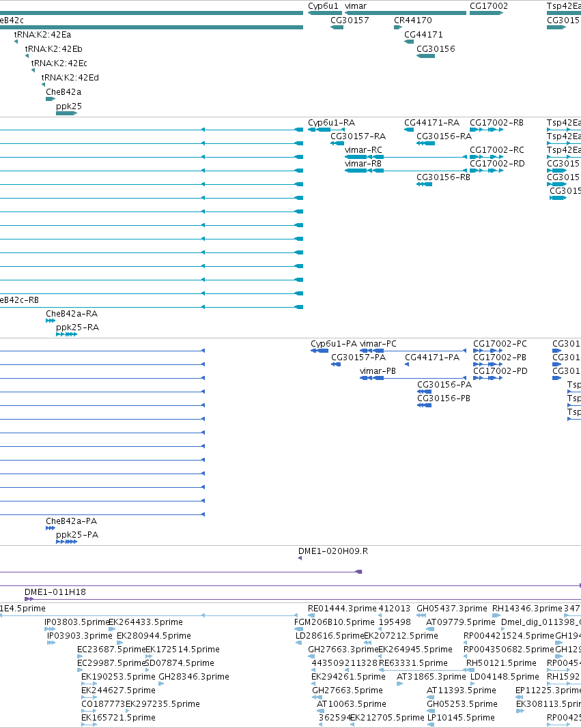The image size is (581, 728).
Task: Select the EK264433.5prime EST label
Action: 146,622
